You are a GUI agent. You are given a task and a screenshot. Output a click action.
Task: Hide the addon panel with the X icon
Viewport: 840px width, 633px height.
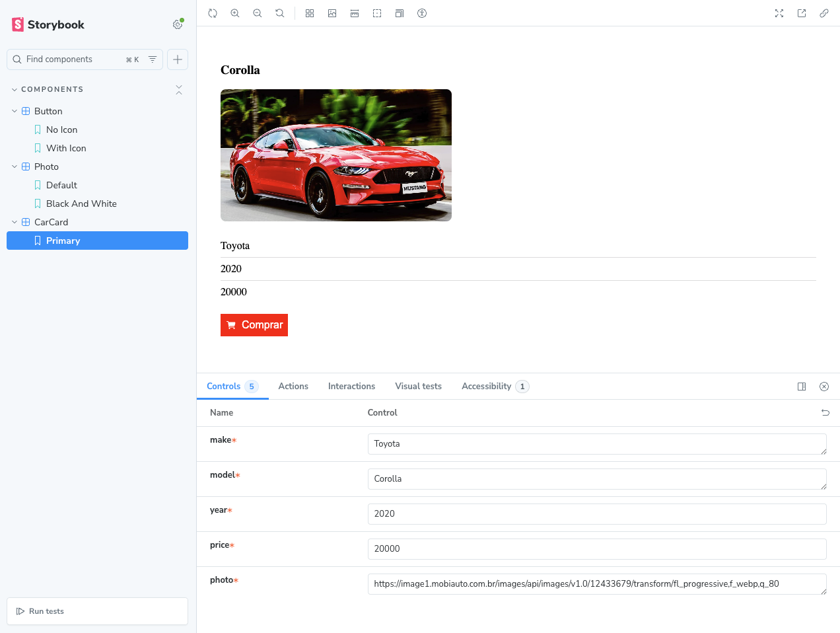[824, 387]
